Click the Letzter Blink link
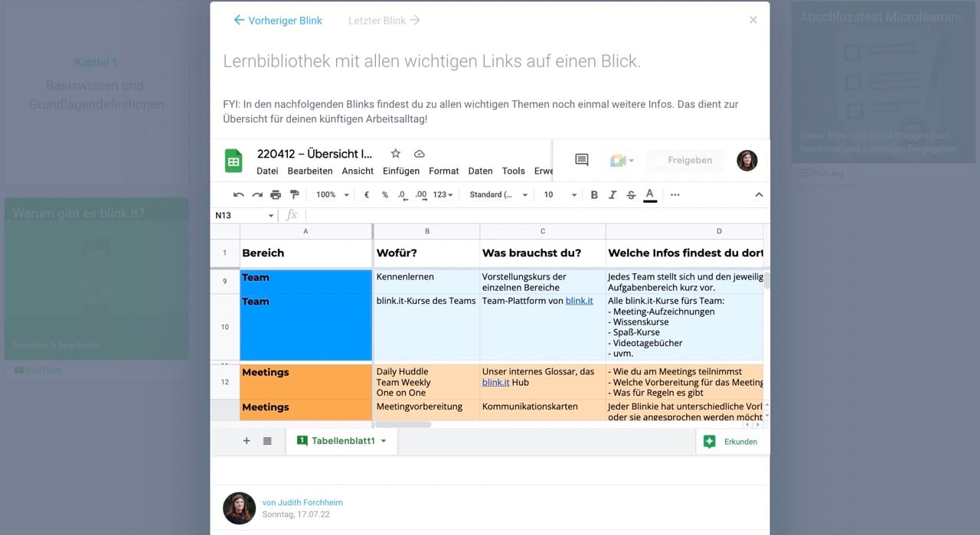 pyautogui.click(x=384, y=21)
